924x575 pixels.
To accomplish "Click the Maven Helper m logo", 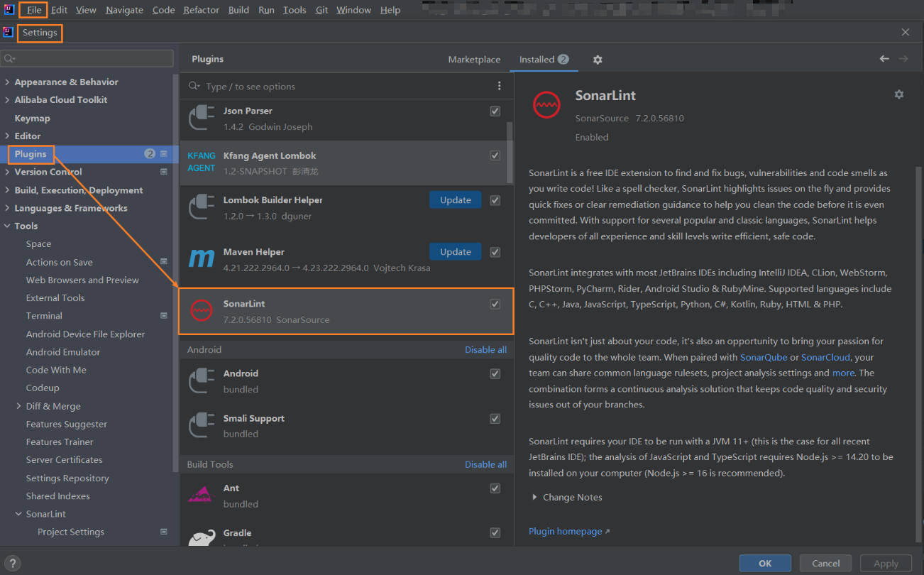I will 202,259.
